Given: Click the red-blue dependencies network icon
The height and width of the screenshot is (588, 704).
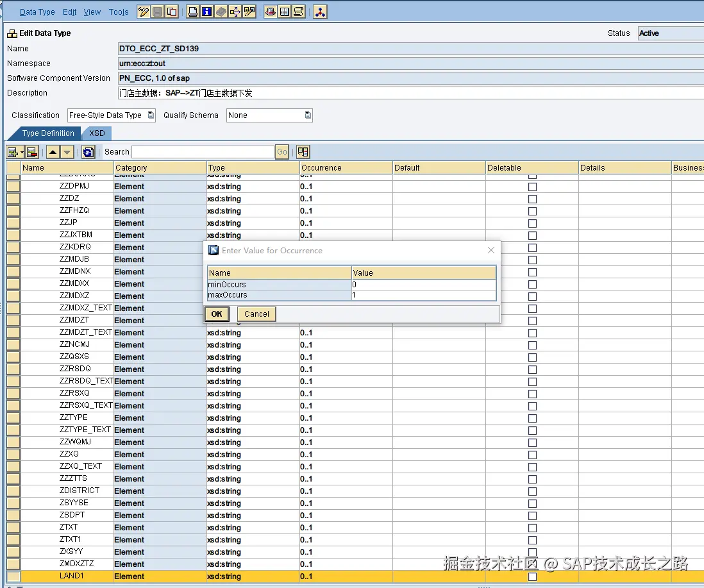Looking at the screenshot, I should pos(320,12).
